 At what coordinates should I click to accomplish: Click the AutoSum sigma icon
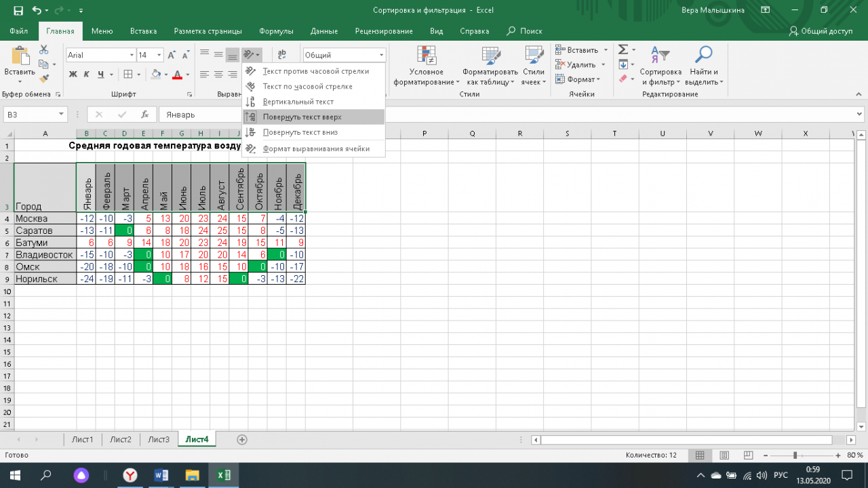(x=623, y=50)
